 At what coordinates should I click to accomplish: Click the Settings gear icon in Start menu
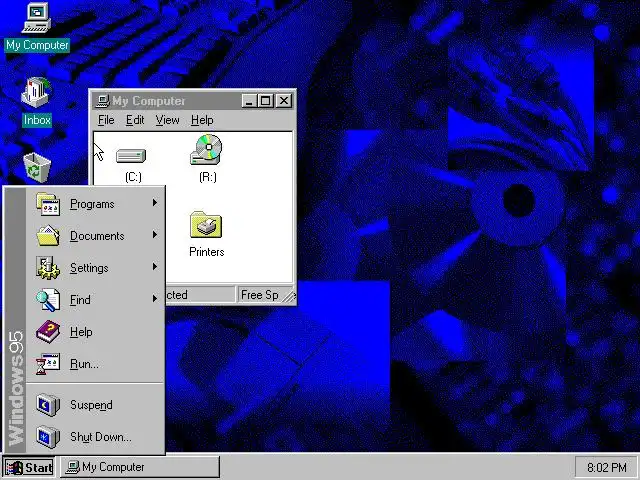[48, 268]
